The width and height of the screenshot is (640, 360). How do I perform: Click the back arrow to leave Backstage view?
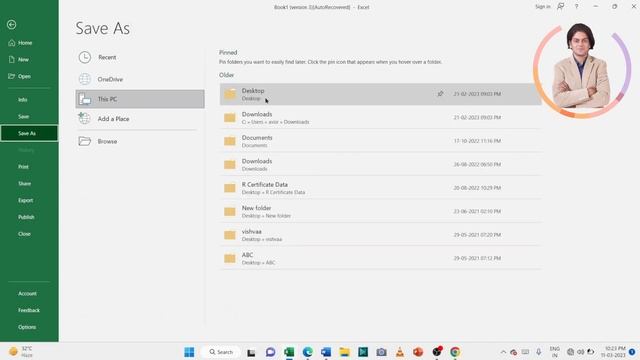pos(11,24)
